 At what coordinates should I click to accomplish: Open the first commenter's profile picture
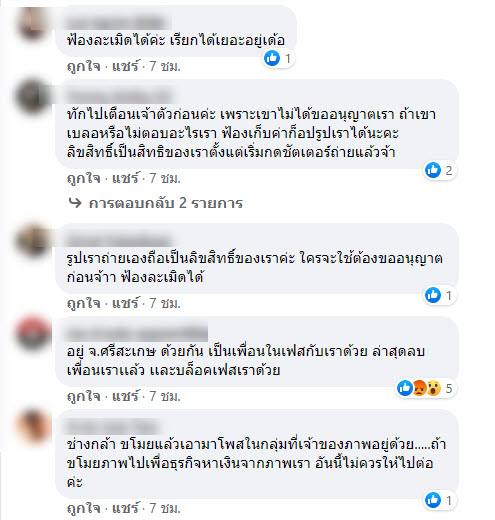[x=33, y=24]
